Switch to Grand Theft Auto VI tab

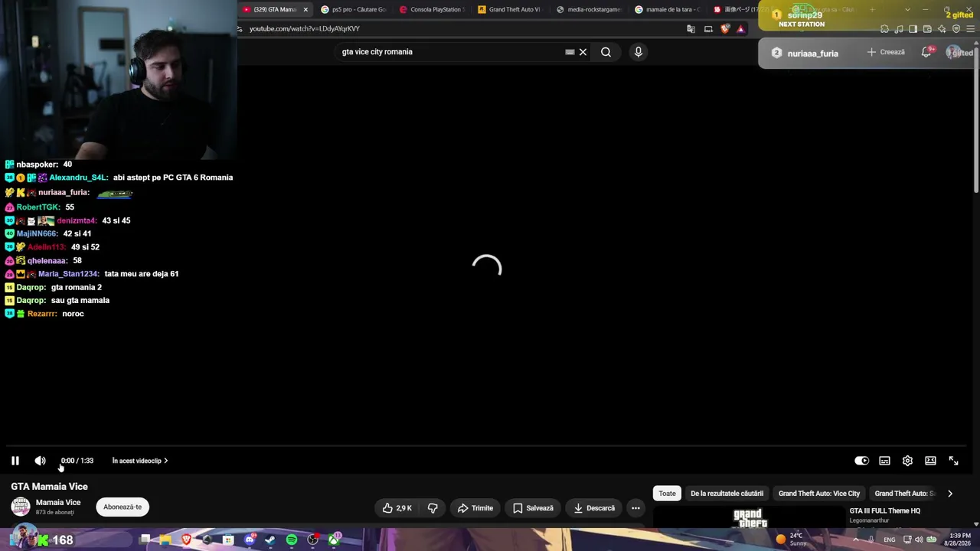[509, 10]
